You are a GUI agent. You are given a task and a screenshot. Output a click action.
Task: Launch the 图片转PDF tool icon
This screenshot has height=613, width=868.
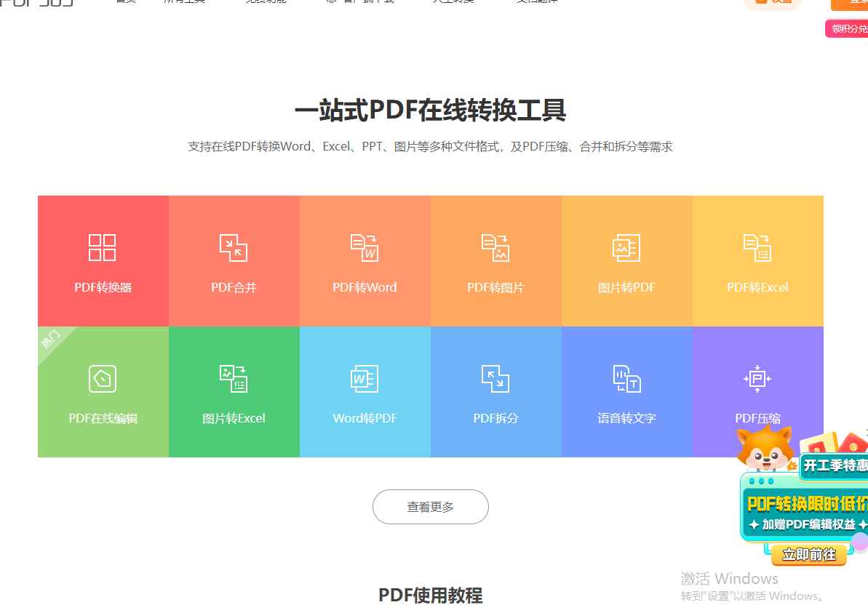point(626,247)
